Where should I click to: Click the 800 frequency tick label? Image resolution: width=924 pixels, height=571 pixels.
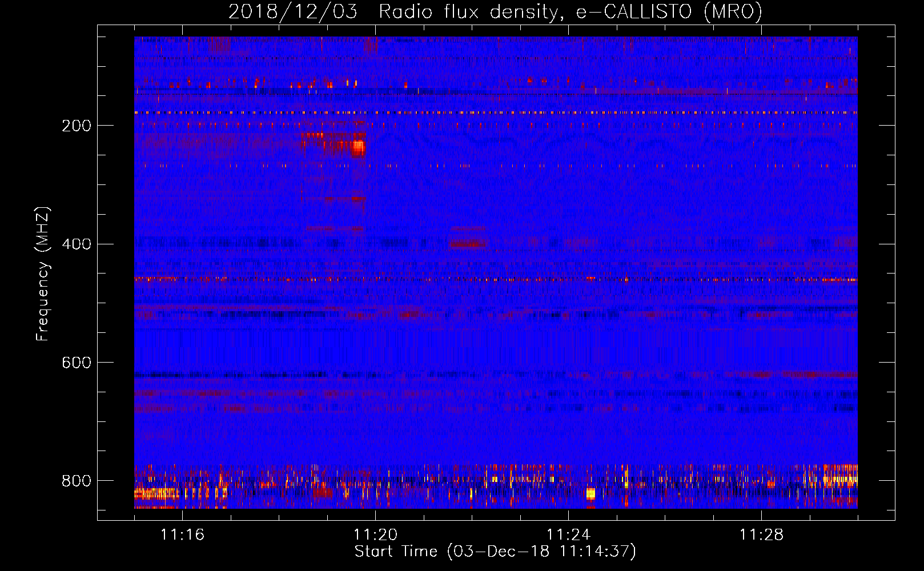pyautogui.click(x=77, y=481)
